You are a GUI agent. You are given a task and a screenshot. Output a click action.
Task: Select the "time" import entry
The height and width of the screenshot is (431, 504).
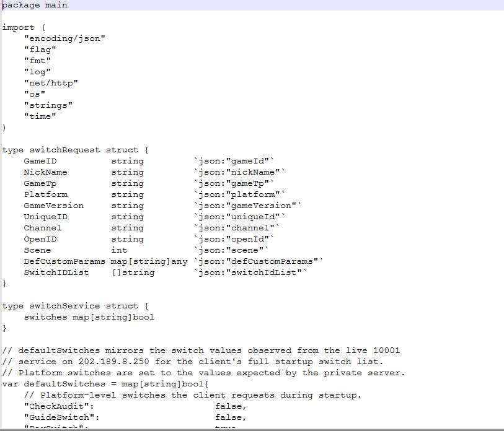click(40, 116)
